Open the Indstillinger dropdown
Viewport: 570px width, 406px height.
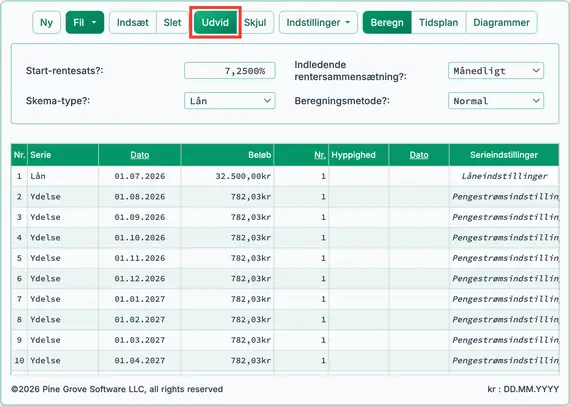click(x=318, y=23)
